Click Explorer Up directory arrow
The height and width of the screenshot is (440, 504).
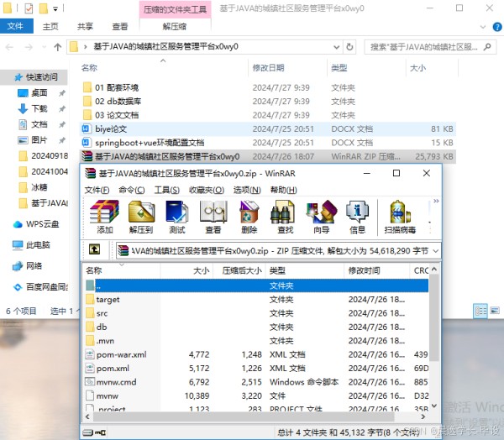pos(57,47)
